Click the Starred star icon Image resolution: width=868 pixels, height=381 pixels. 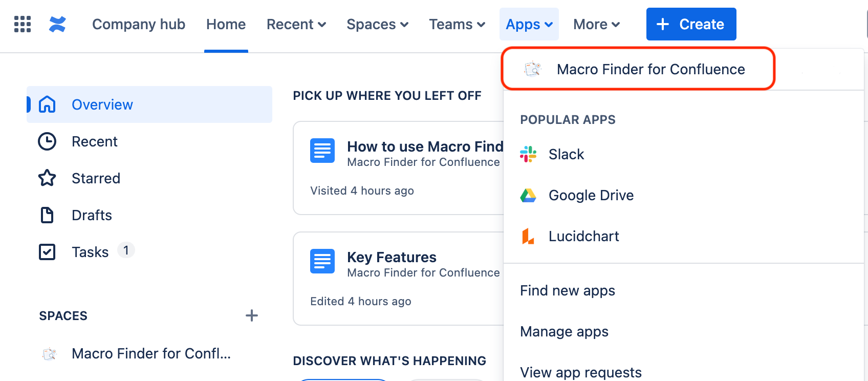tap(47, 178)
